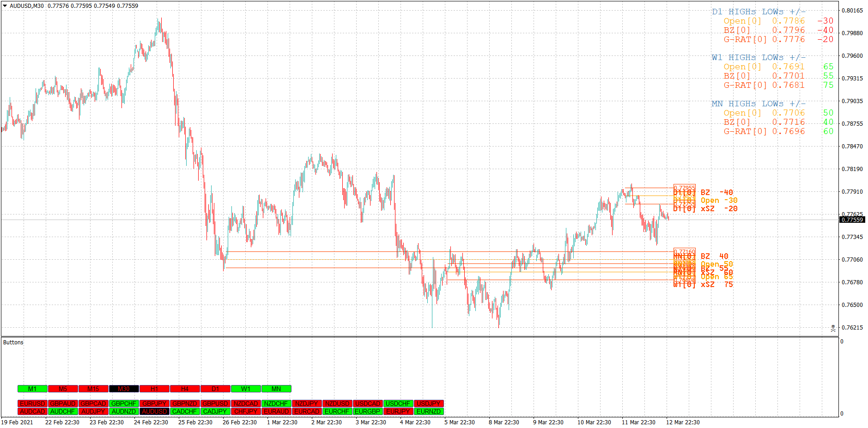The width and height of the screenshot is (868, 428).
Task: Click the 'xSZ -20' chart label
Action: point(719,208)
